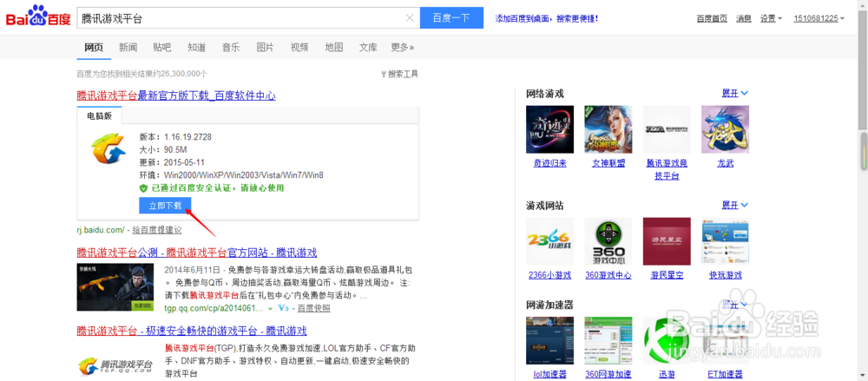The width and height of the screenshot is (868, 381).
Task: Click the 立即下载 download button
Action: click(165, 206)
